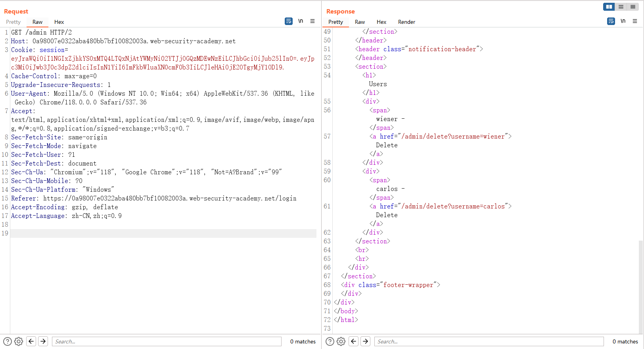Open help for the Response search bar
The width and height of the screenshot is (644, 349).
pyautogui.click(x=330, y=341)
